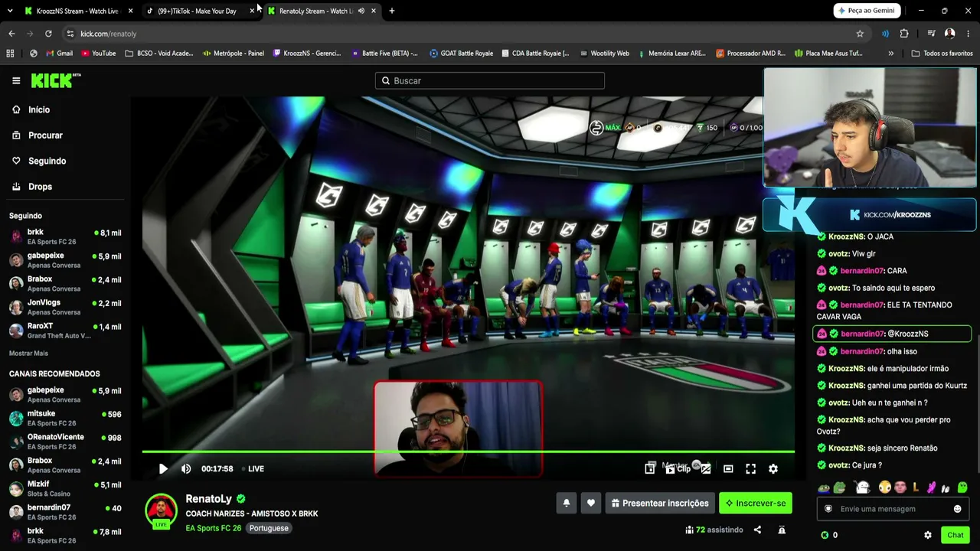Play the stream with the play button
Viewport: 980px width, 551px height.
tap(163, 469)
